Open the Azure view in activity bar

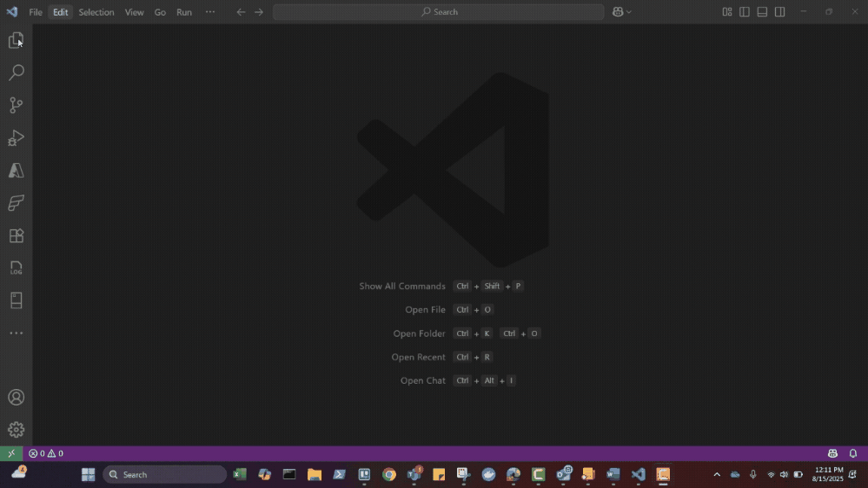(x=16, y=170)
